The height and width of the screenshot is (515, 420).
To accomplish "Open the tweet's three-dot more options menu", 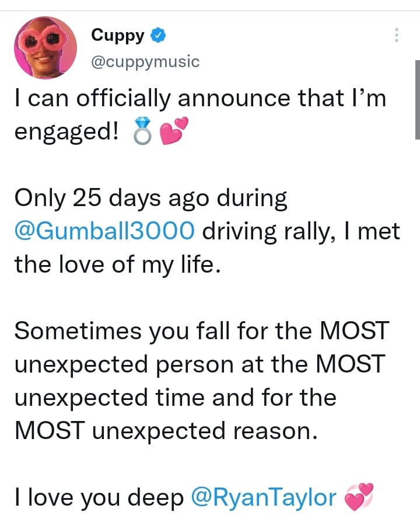I will pos(397,36).
